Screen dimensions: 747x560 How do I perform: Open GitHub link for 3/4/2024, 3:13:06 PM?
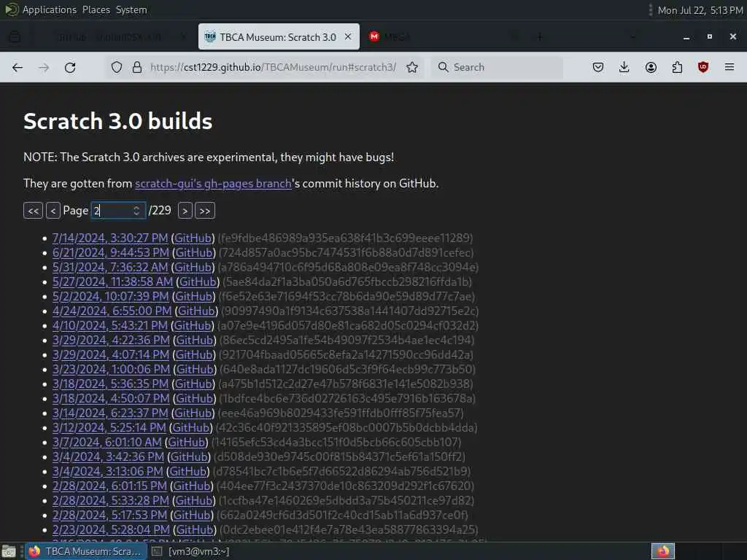tap(188, 472)
